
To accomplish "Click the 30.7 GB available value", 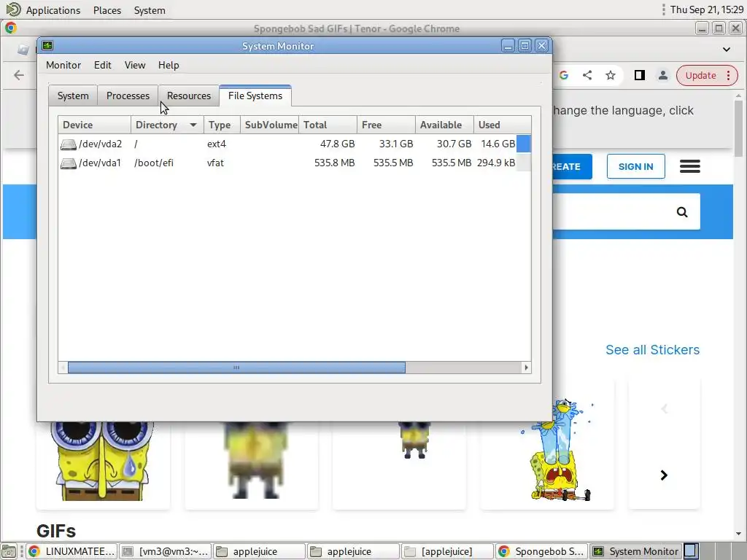I will click(x=454, y=144).
